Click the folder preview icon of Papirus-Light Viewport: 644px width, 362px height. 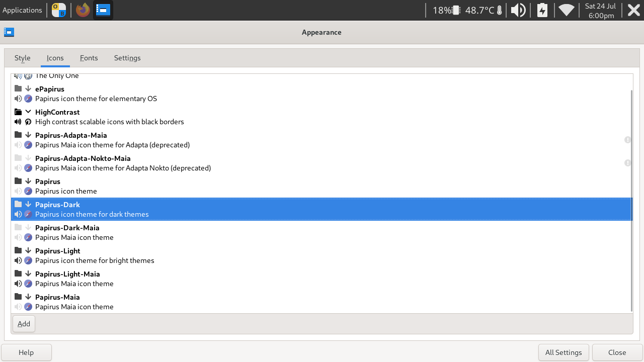click(x=18, y=250)
